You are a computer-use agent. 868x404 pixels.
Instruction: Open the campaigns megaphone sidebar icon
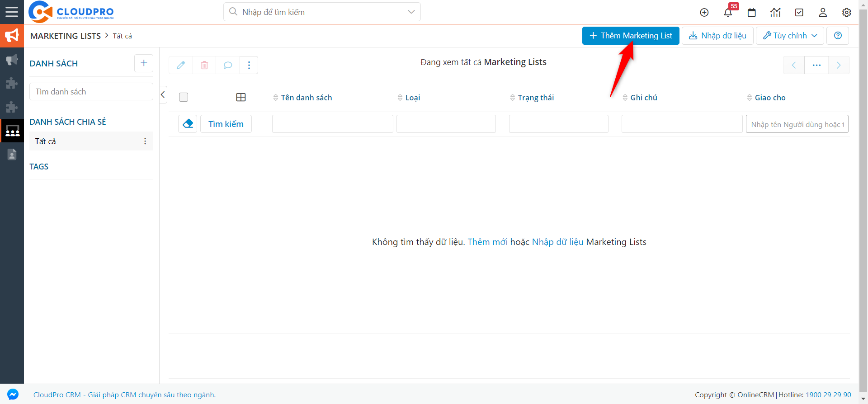click(12, 60)
